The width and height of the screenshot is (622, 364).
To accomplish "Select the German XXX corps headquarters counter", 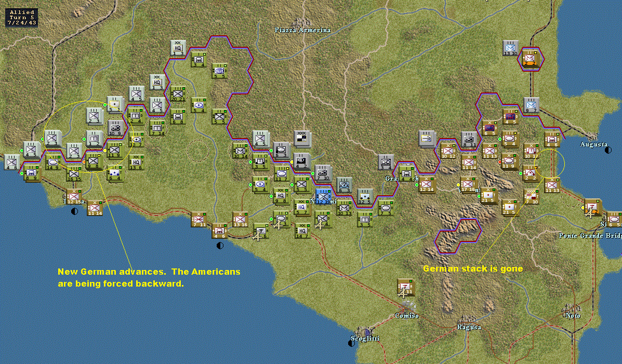I will pyautogui.click(x=302, y=139).
